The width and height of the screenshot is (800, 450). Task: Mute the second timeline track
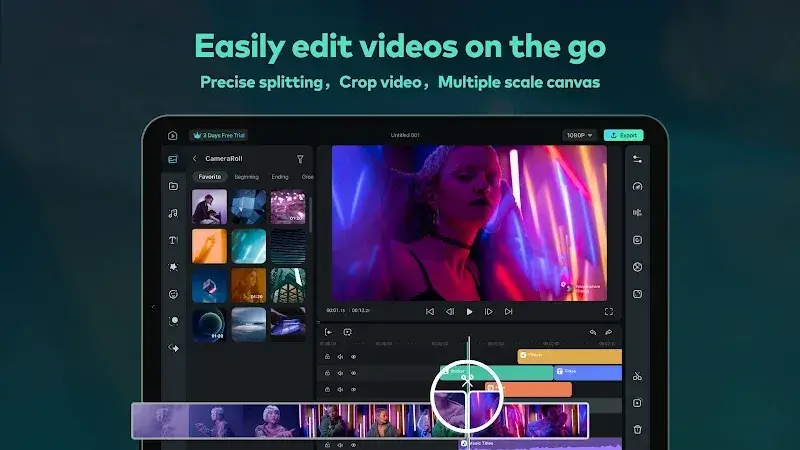pyautogui.click(x=340, y=373)
